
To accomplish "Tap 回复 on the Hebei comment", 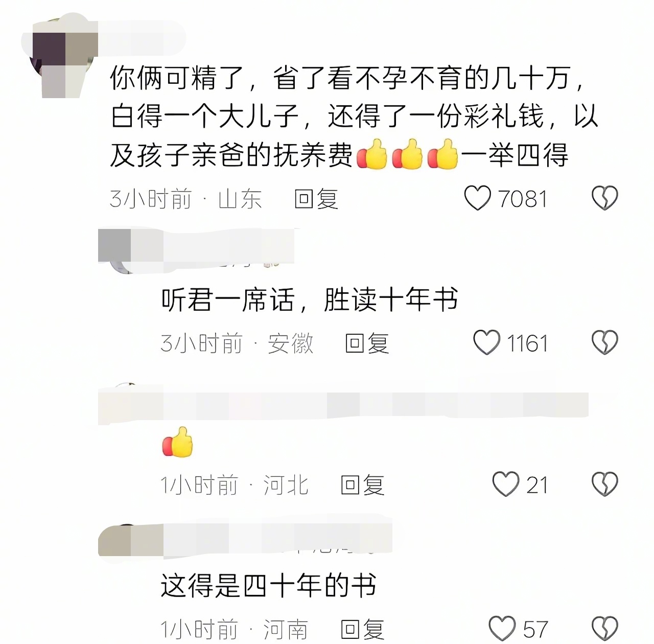I will pos(362,485).
